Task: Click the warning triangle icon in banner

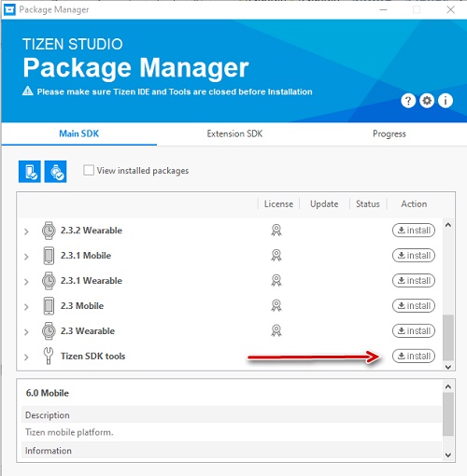Action: 28,91
